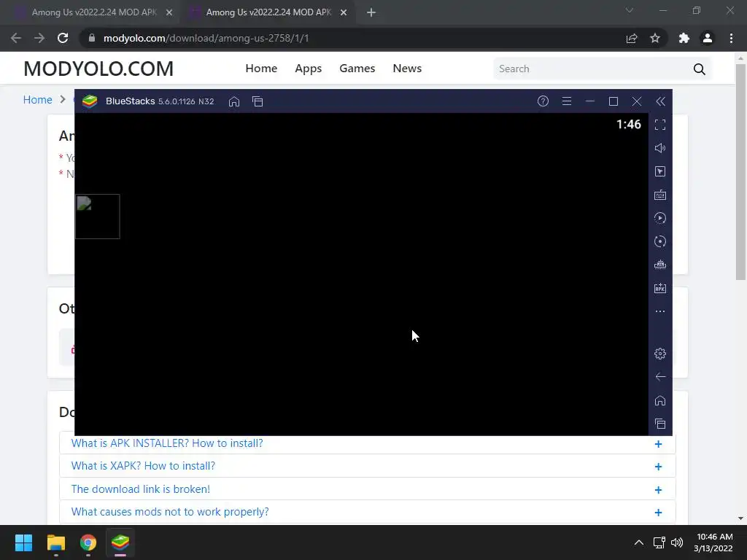The width and height of the screenshot is (747, 560).
Task: Open the Games nav menu item
Action: [357, 68]
